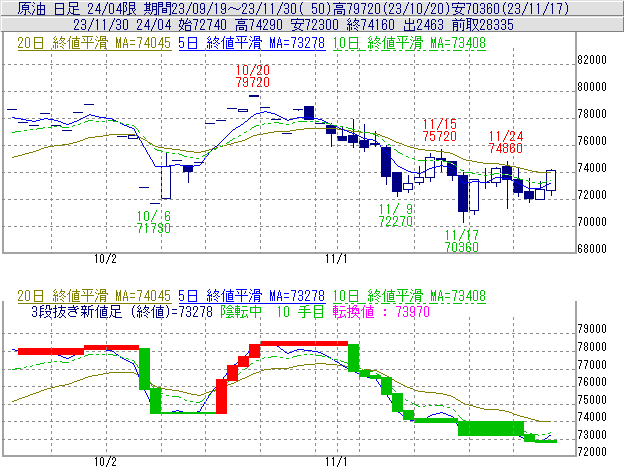The image size is (624, 475).
Task: Click the 安72300 low price value
Action: tap(315, 25)
